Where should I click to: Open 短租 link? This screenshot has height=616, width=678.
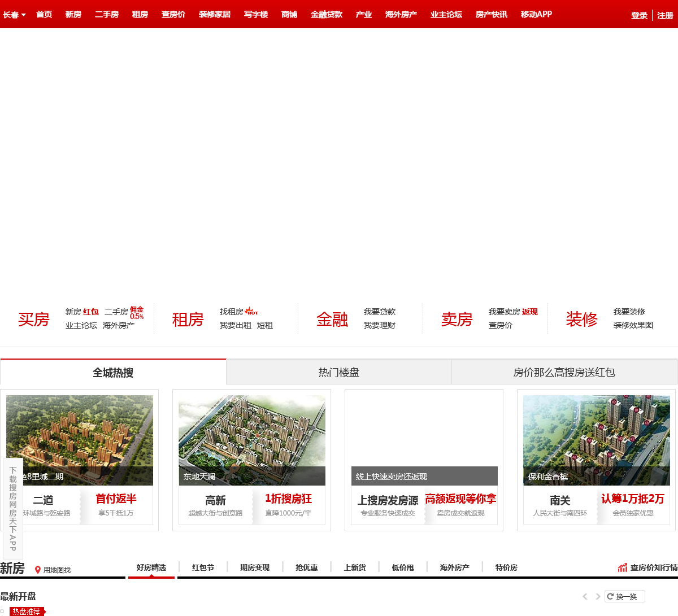(265, 325)
